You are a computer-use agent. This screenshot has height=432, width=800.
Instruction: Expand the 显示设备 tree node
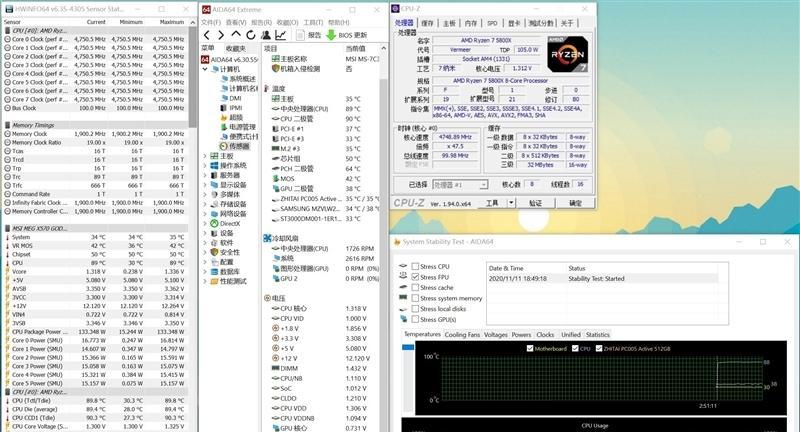click(x=205, y=185)
